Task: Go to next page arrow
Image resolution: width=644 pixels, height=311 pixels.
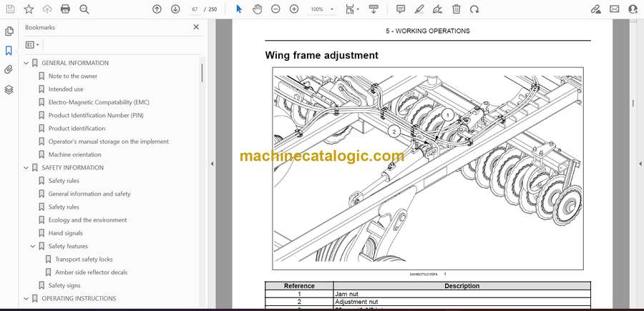Action: tap(175, 9)
